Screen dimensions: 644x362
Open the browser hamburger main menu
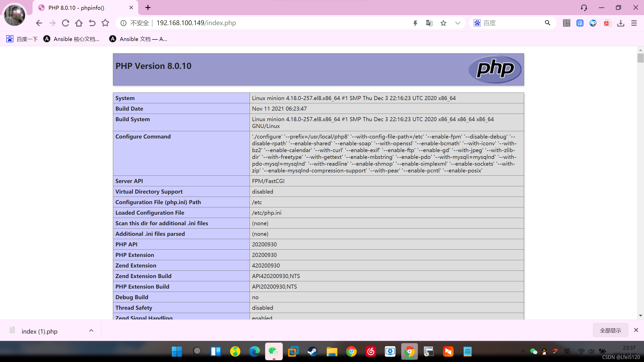634,23
